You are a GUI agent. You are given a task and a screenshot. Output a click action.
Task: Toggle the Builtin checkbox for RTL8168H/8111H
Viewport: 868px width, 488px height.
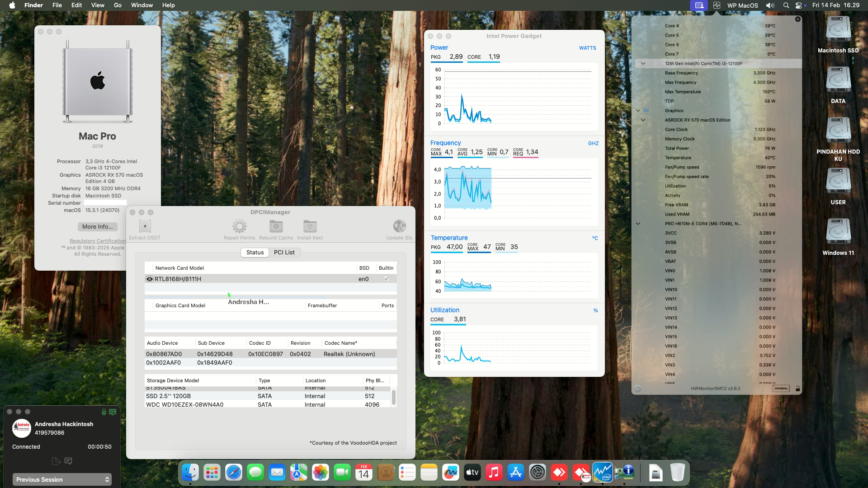[x=386, y=279]
